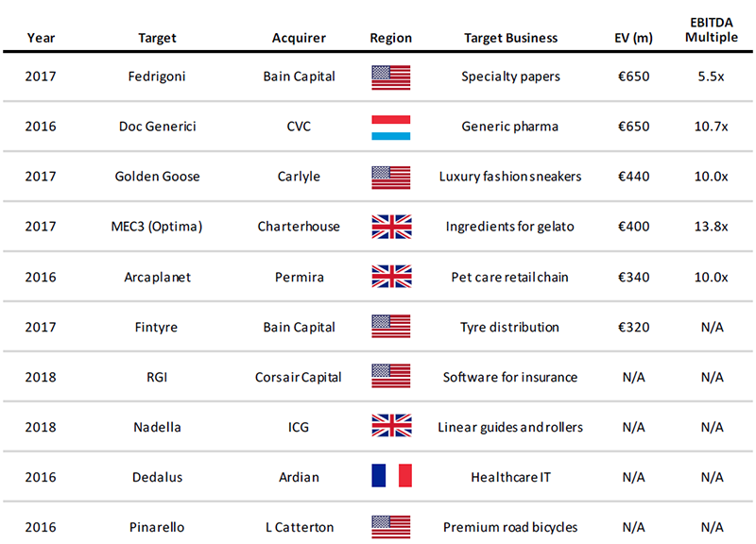
Task: Click the Healthcare IT business cell
Action: coord(510,477)
